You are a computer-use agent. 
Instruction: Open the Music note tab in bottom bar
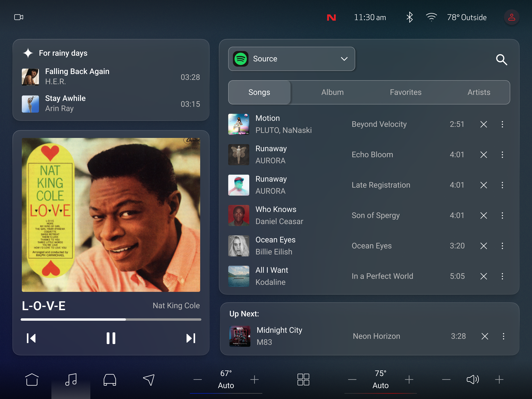click(71, 380)
